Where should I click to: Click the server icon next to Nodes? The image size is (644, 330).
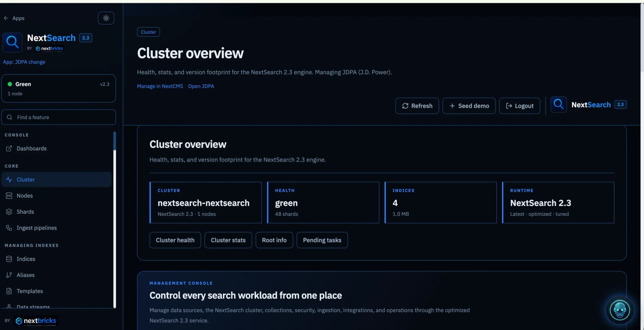(x=9, y=196)
